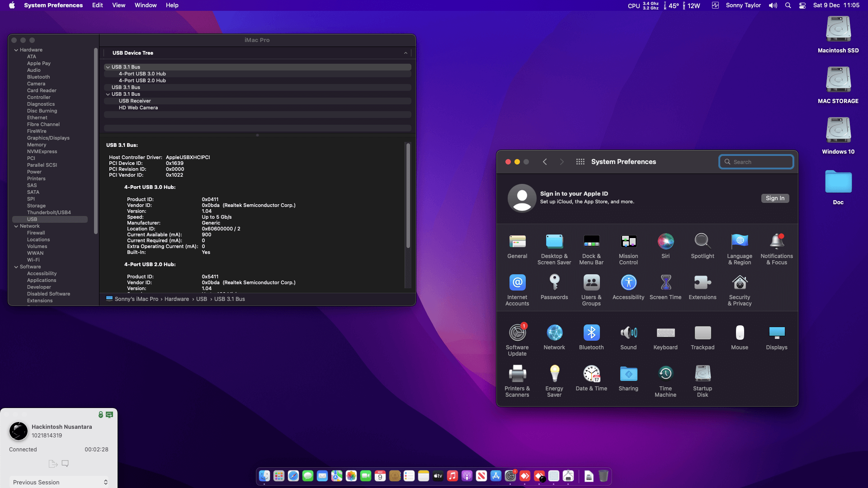
Task: Click the show-all grid icon
Action: click(580, 162)
